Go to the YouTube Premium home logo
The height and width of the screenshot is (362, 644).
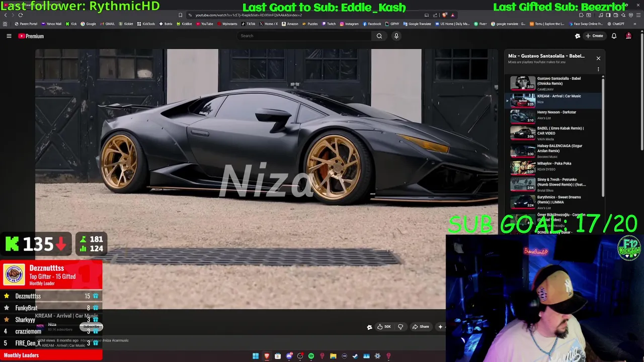tap(31, 36)
